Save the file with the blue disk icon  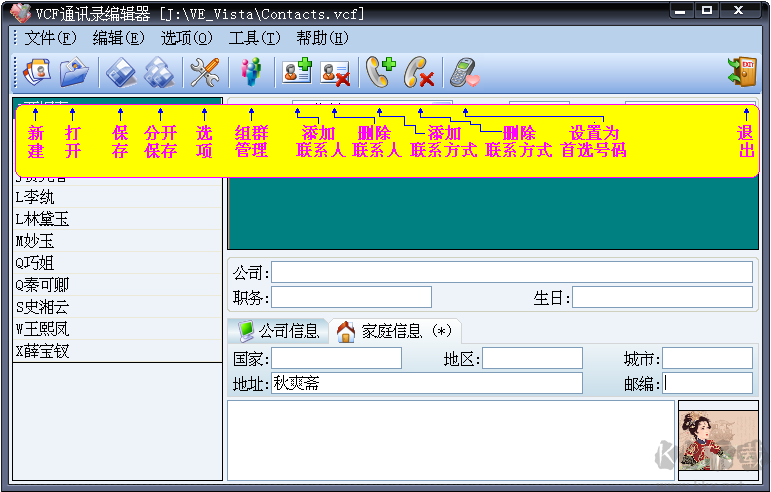120,72
